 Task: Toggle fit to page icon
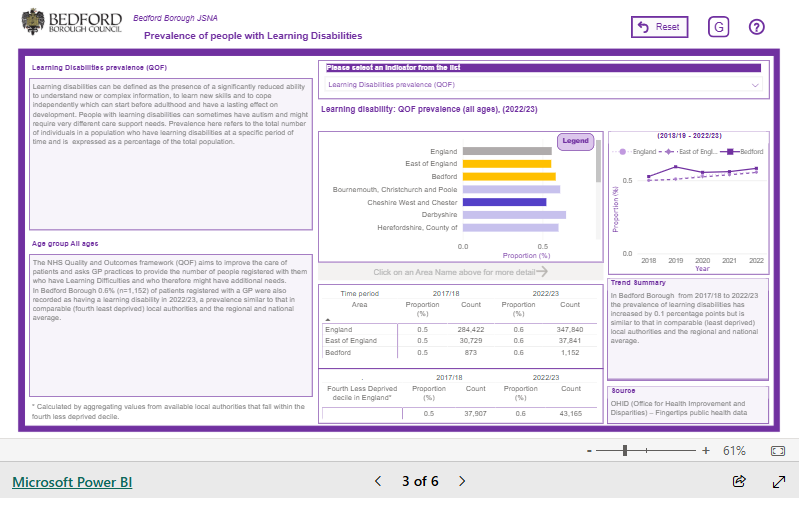778,451
